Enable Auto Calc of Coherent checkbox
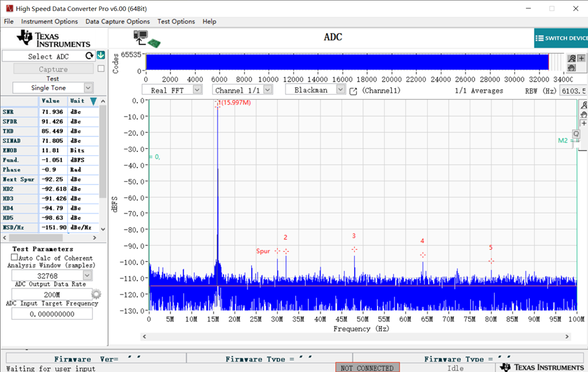 (x=14, y=257)
